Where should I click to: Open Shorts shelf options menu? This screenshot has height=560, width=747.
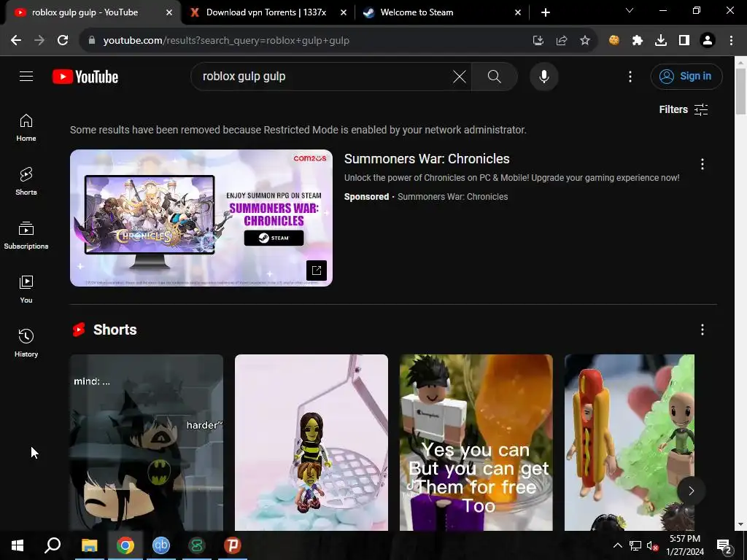coord(703,330)
